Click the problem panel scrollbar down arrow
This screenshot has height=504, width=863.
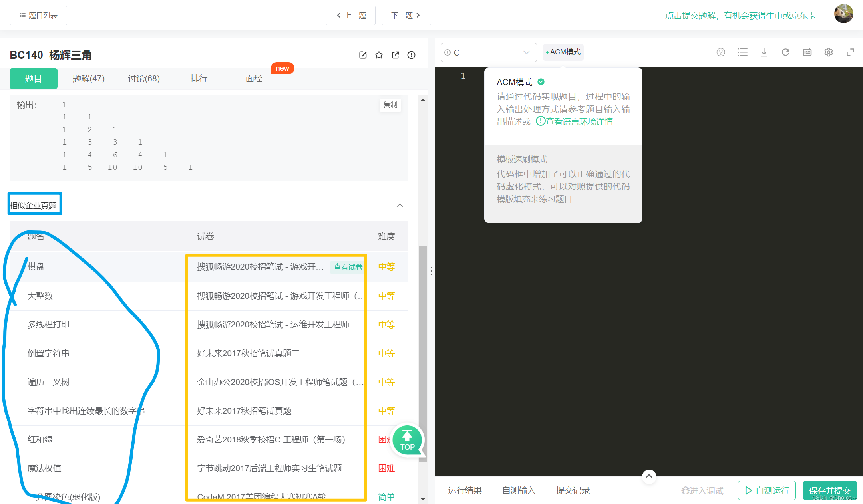coord(423,499)
